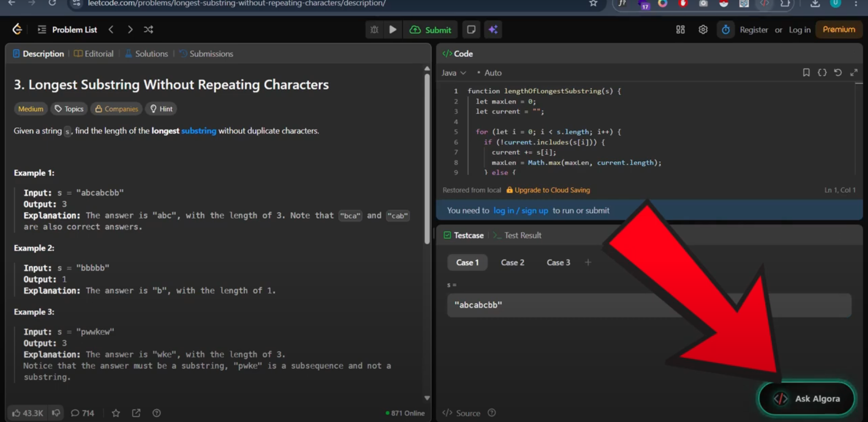Switch to the Test Result tab

517,235
